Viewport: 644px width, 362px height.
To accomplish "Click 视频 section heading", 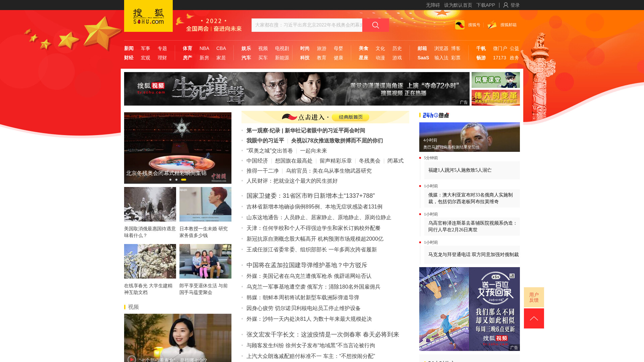I will [x=133, y=307].
